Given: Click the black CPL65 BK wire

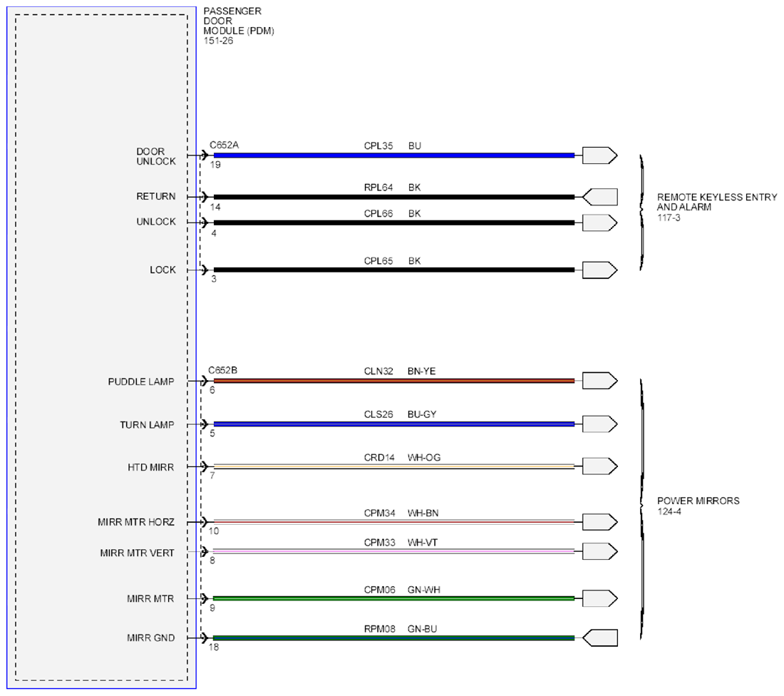Looking at the screenshot, I should (x=394, y=270).
